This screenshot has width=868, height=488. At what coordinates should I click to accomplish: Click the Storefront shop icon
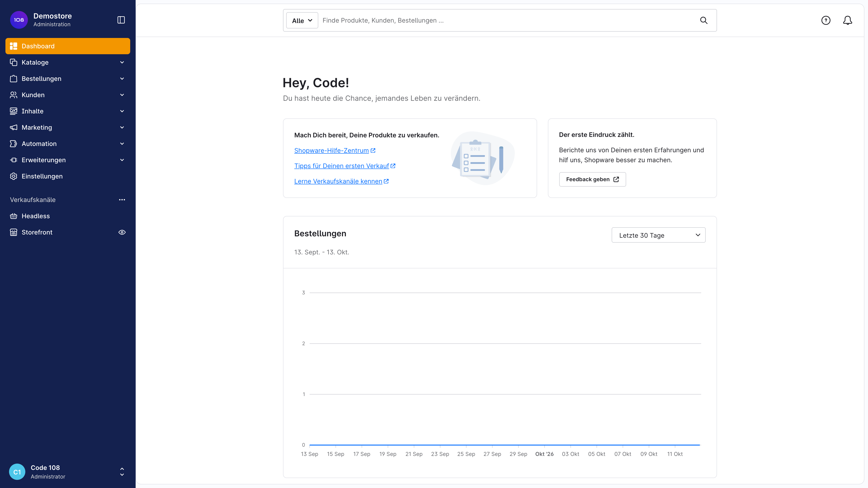[x=14, y=232]
